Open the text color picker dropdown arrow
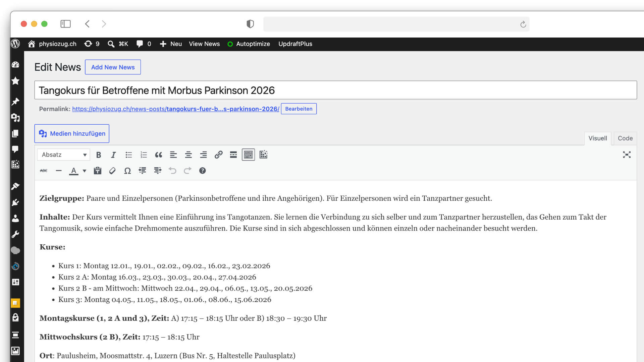This screenshot has width=644, height=362. pos(84,171)
